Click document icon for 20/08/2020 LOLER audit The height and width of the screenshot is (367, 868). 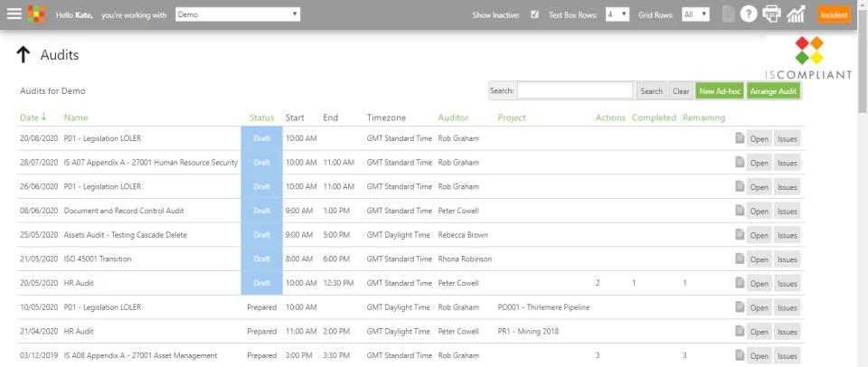pyautogui.click(x=739, y=137)
